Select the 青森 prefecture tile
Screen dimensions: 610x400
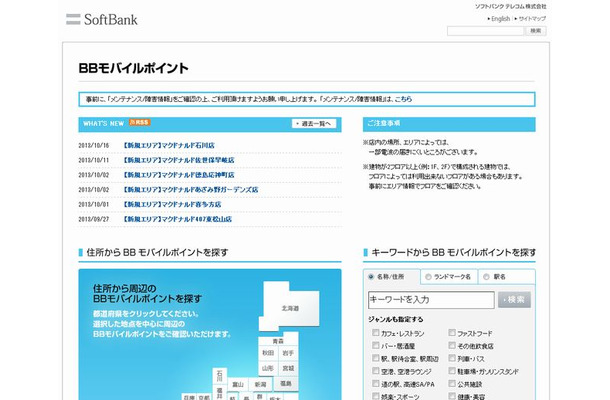278,341
